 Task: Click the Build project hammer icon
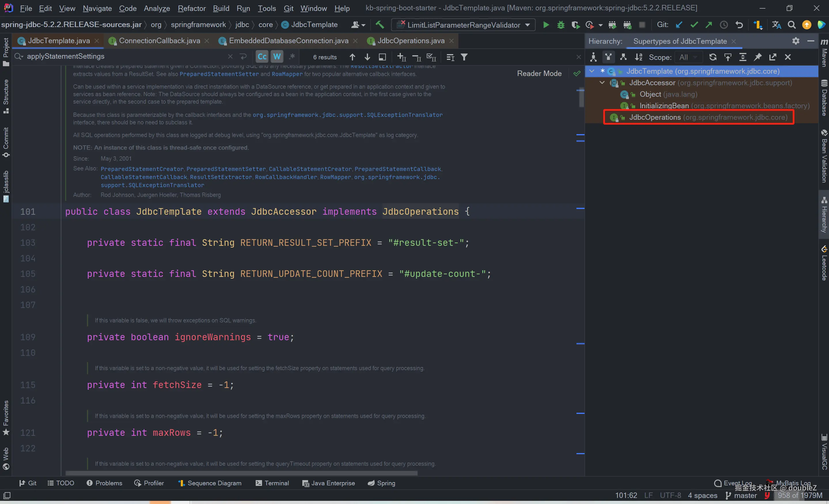coord(380,24)
